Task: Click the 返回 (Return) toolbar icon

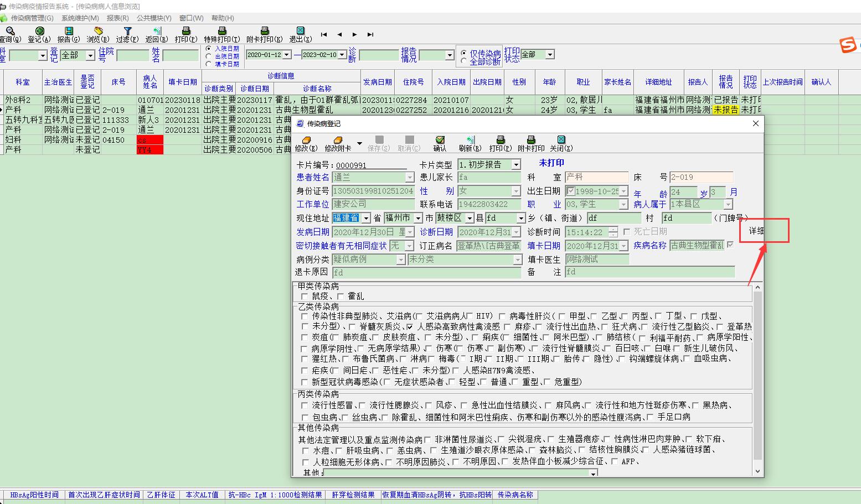Action: (x=157, y=31)
